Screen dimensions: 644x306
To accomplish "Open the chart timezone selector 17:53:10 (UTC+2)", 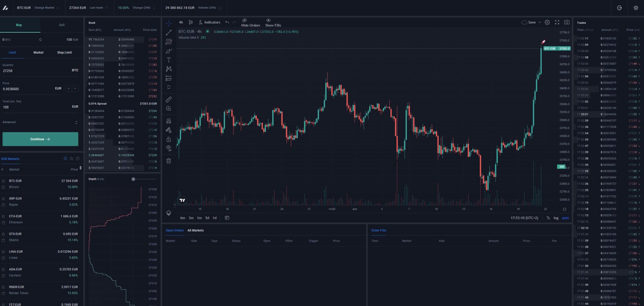I will pos(524,218).
